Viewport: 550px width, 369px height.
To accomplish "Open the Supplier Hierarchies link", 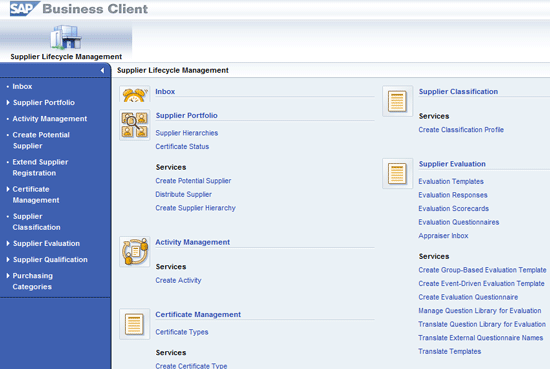I will [x=187, y=133].
